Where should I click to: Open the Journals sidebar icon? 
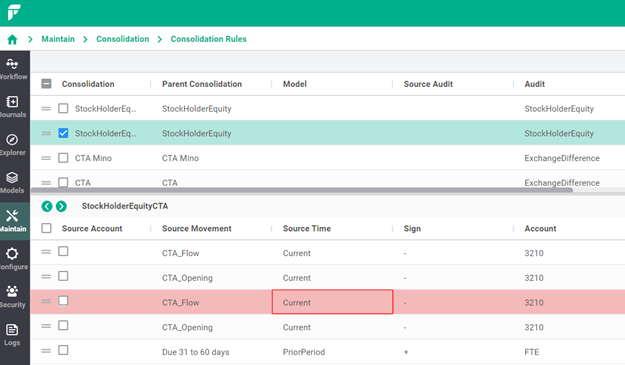[12, 102]
